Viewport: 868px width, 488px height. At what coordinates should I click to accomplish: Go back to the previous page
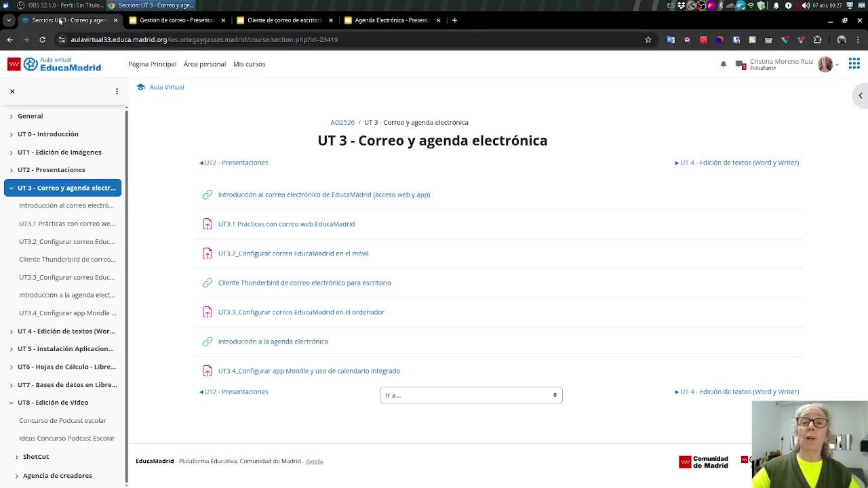(10, 39)
